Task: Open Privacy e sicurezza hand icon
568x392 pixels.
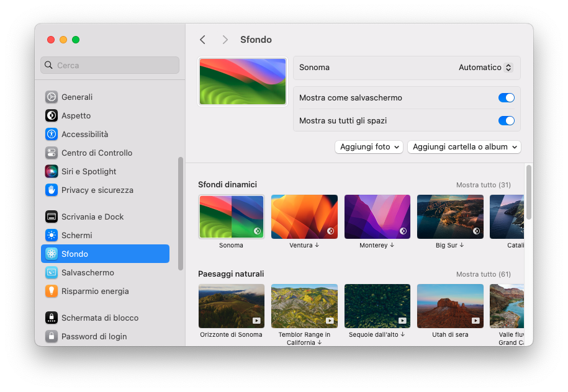Action: pos(52,190)
